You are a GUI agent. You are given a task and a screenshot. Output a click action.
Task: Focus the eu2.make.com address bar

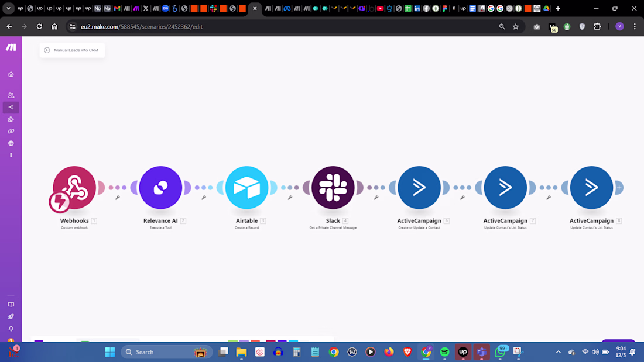point(283,27)
